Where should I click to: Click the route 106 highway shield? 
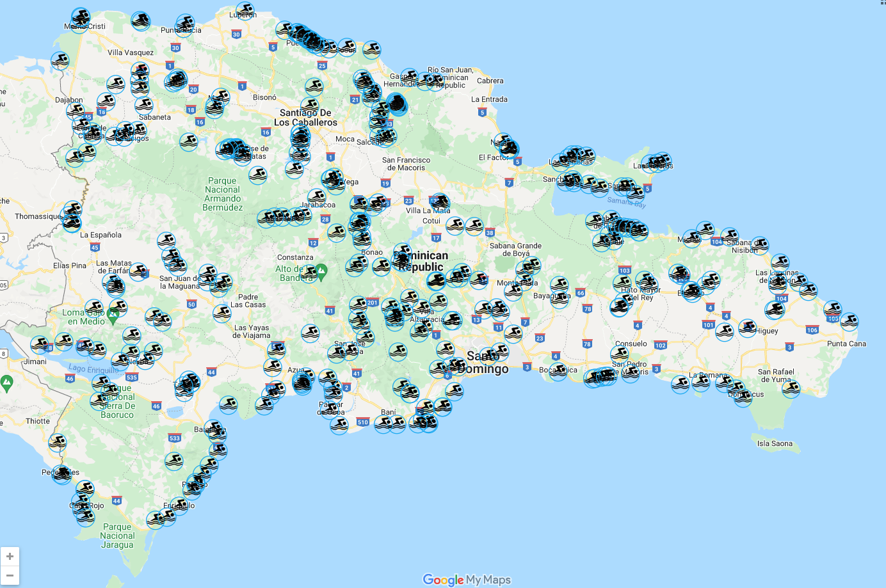[812, 330]
